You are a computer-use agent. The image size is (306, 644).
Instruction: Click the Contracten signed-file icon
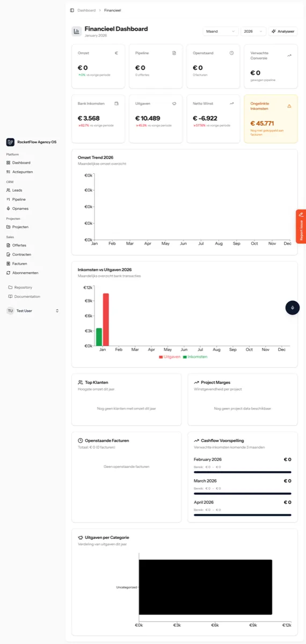coord(8,254)
